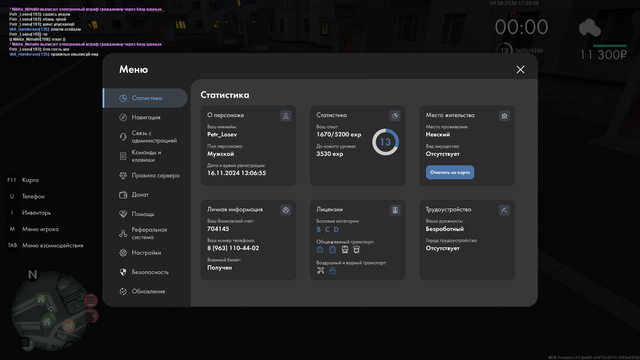Viewport: 640px width, 360px height.
Task: Click the headset icon beside Связь с администрацией
Action: (x=123, y=137)
